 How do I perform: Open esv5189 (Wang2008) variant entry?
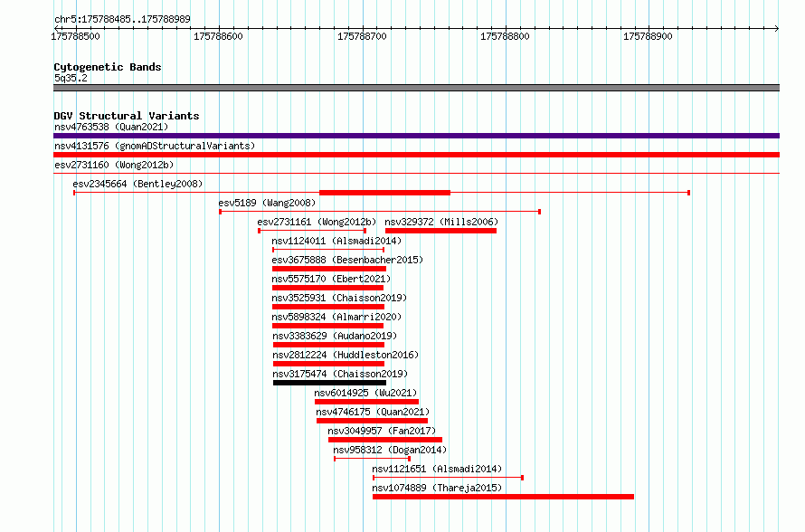coord(267,203)
